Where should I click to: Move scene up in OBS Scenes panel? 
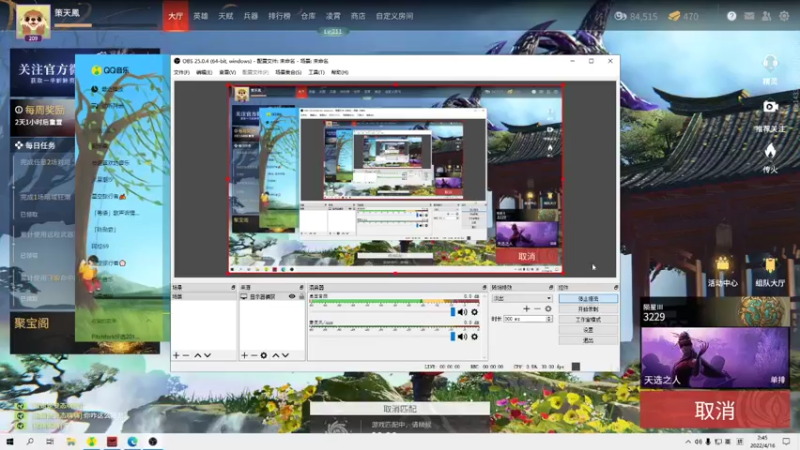click(198, 355)
